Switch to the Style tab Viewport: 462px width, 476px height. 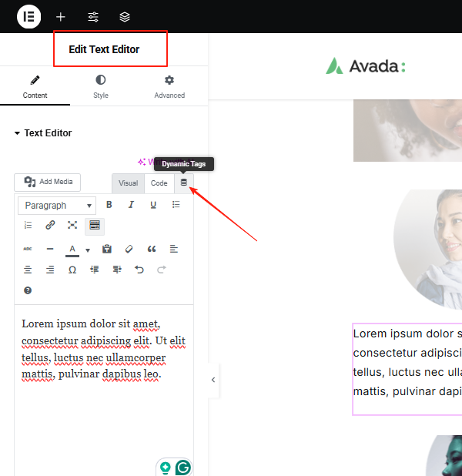click(x=101, y=87)
